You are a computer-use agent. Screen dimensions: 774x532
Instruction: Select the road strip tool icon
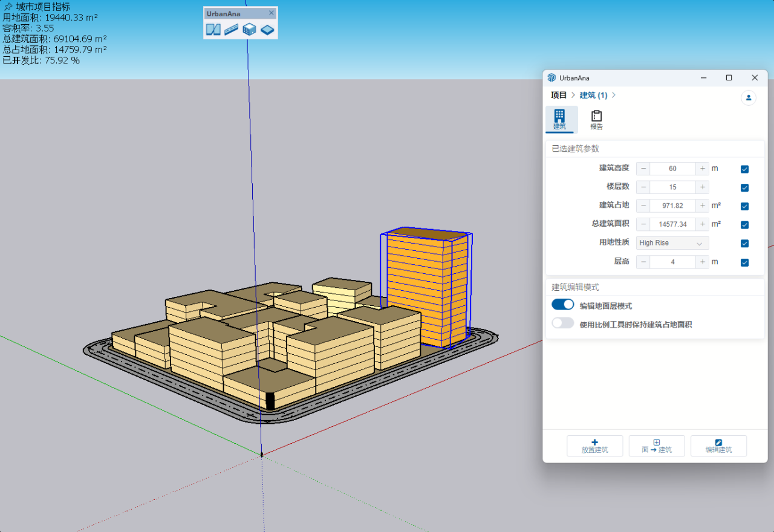coord(231,30)
